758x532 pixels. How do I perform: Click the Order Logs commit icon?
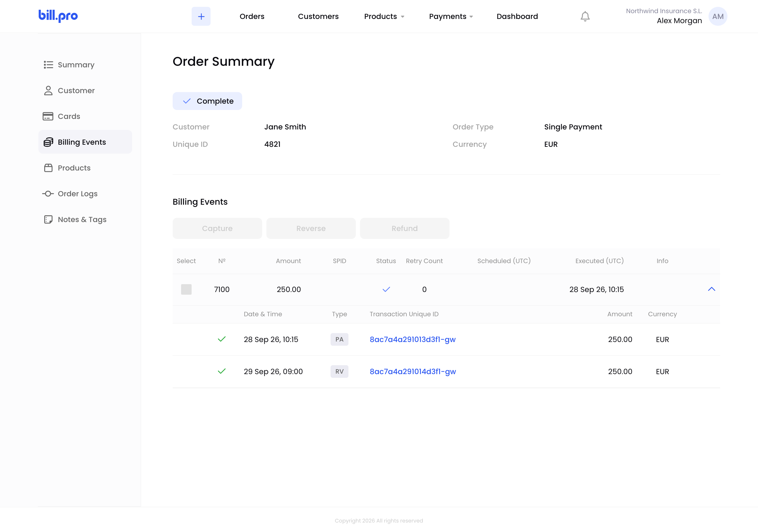[x=48, y=194]
